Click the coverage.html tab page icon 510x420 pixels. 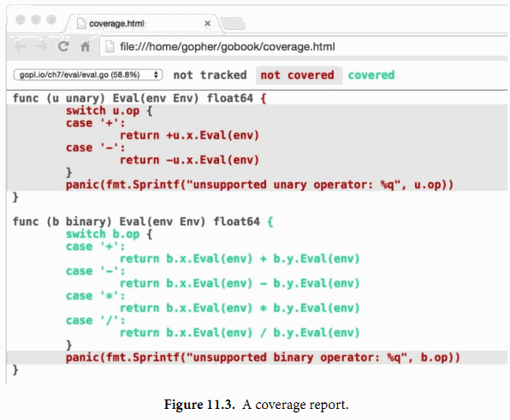(81, 24)
